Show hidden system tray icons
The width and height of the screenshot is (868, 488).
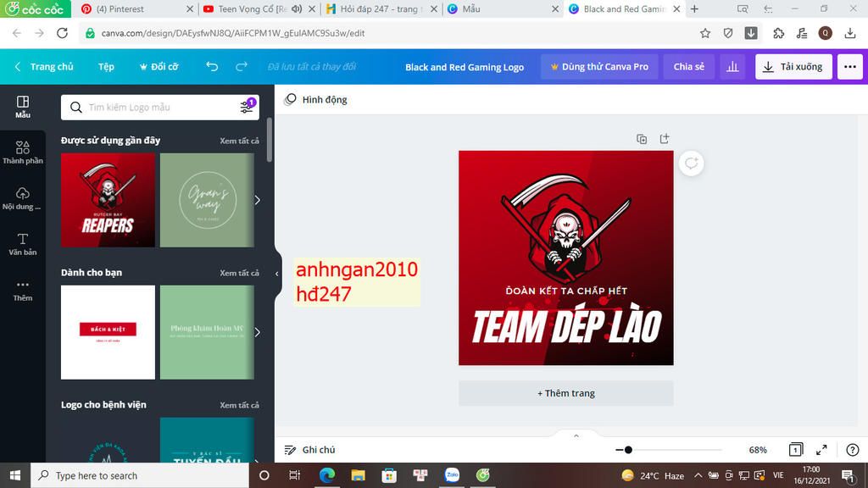coord(698,475)
